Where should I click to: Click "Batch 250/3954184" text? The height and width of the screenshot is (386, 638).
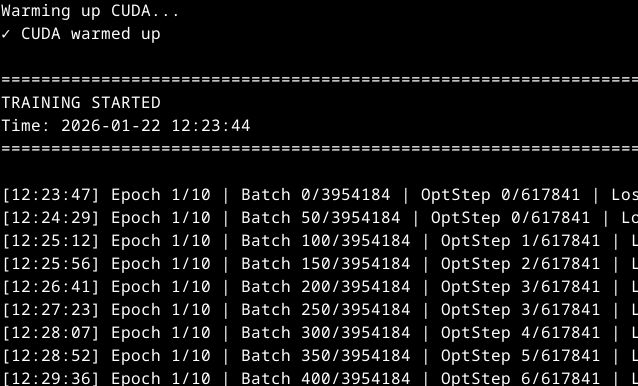(326, 310)
